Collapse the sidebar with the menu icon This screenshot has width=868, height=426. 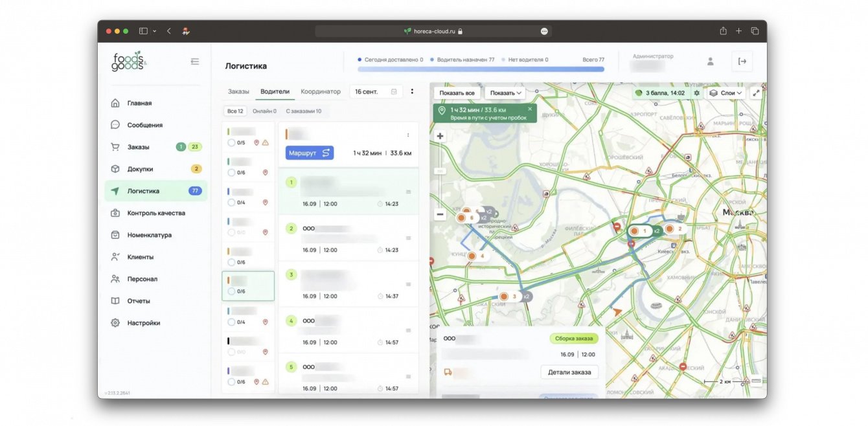[195, 62]
